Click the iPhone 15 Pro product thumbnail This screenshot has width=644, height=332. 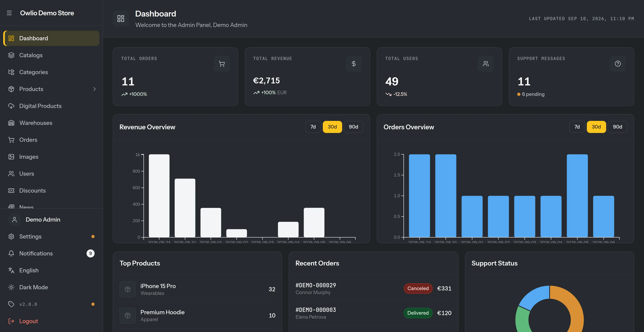click(128, 289)
